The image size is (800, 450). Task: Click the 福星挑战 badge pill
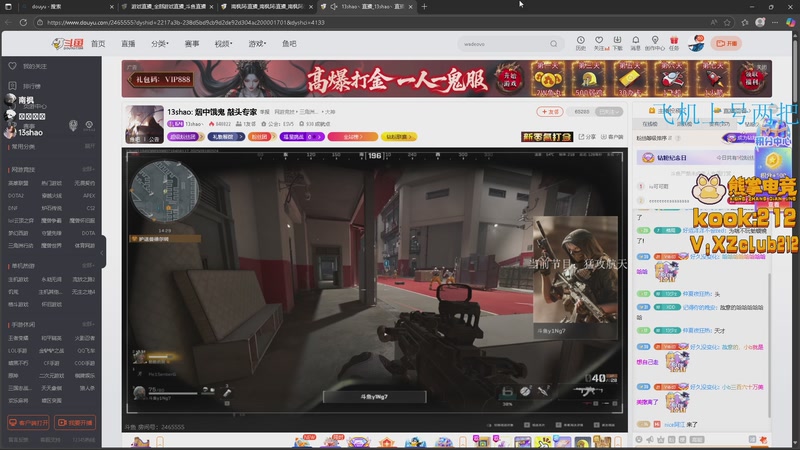coord(302,137)
